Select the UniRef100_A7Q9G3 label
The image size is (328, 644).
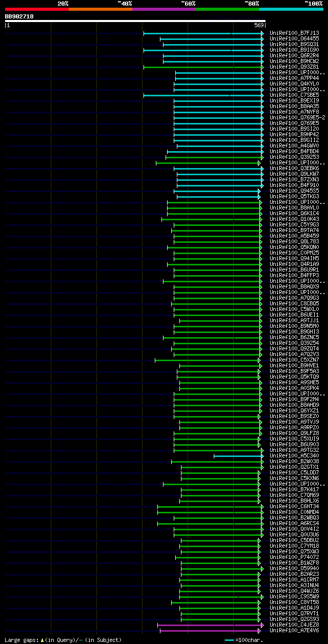tap(295, 298)
